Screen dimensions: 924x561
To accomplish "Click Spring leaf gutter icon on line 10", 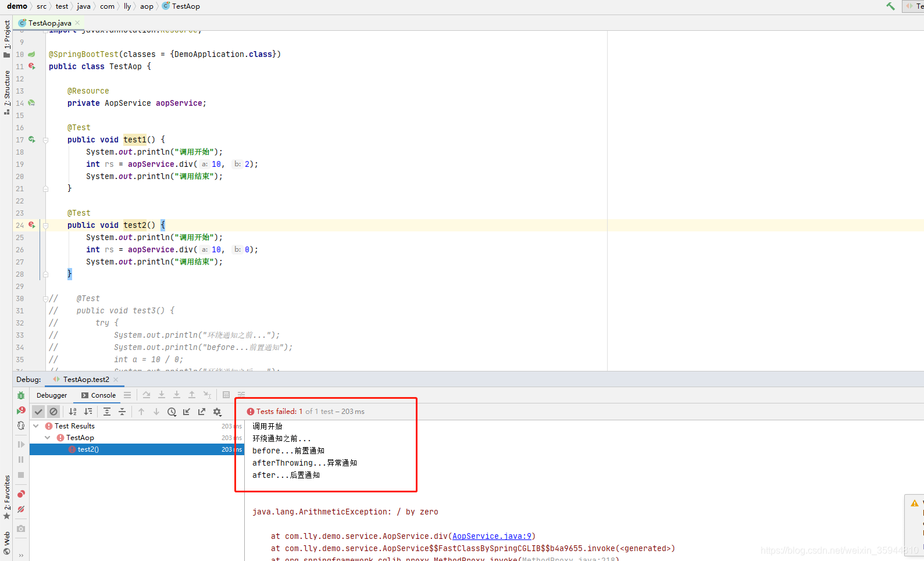I will click(32, 54).
